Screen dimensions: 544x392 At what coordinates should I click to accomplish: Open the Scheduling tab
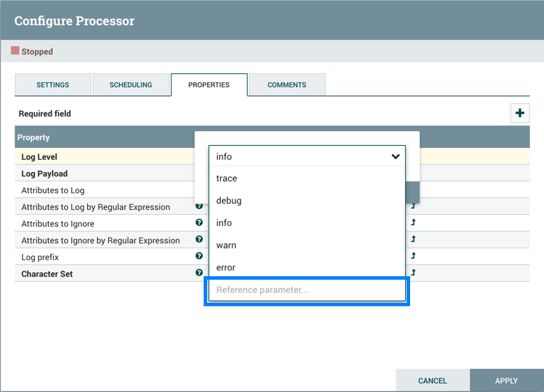click(x=130, y=85)
